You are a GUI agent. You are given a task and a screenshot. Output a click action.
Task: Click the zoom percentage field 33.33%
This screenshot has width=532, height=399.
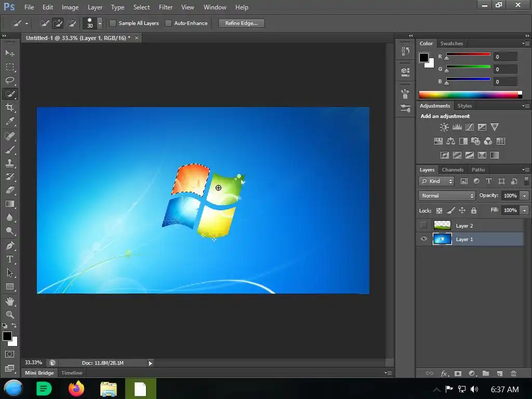[33, 363]
